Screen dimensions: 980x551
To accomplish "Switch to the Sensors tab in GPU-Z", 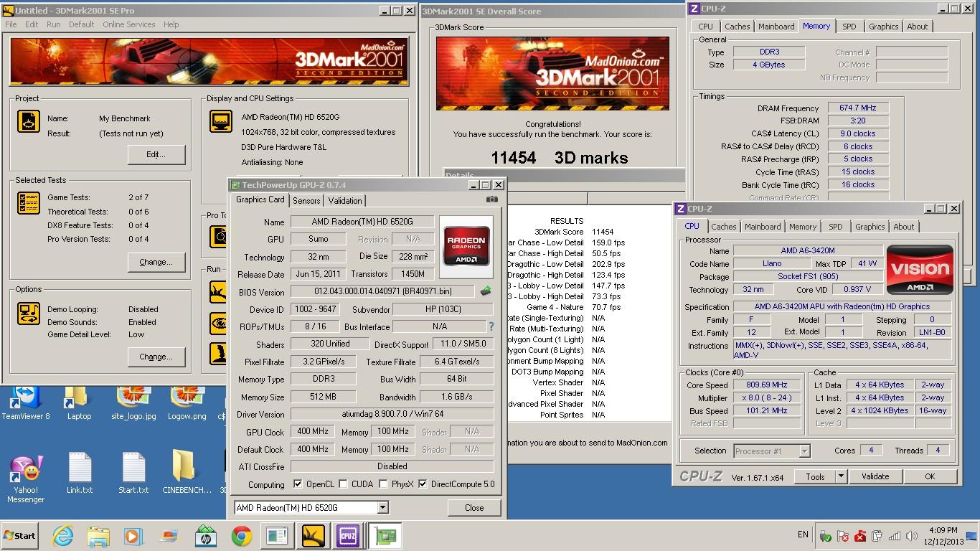I will coord(306,201).
